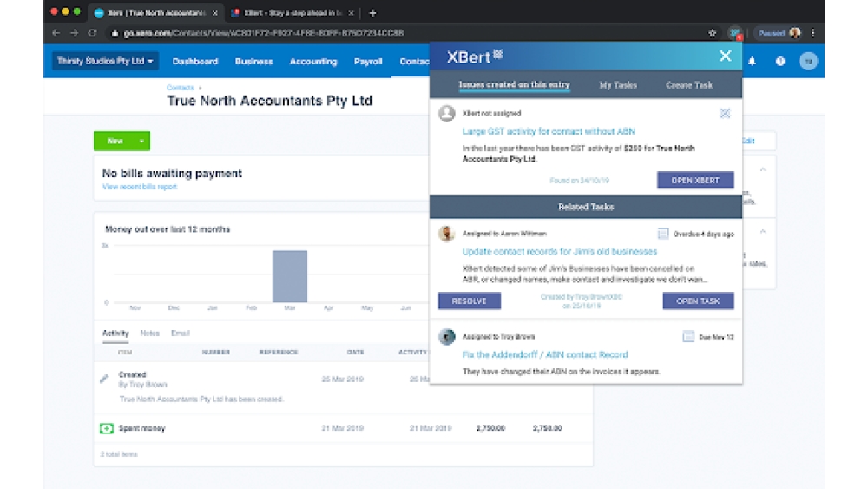Click the DATE column header

[x=355, y=353]
